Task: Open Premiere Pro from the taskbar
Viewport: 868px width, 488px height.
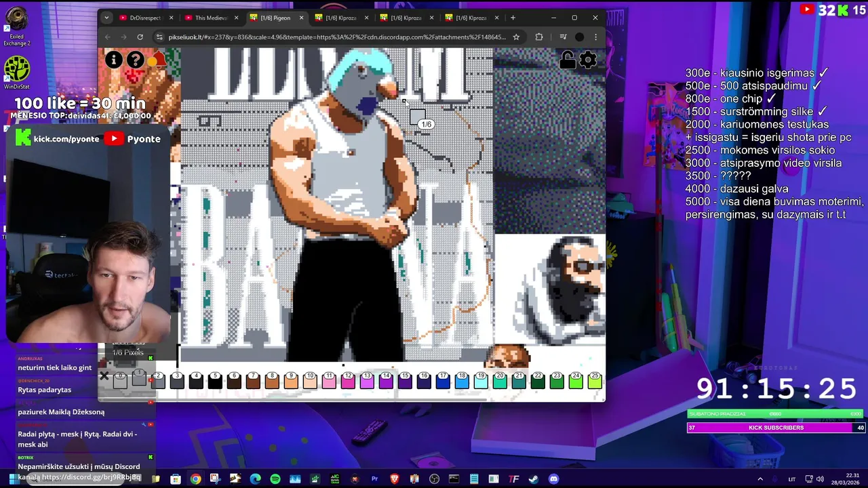Action: coord(374,479)
